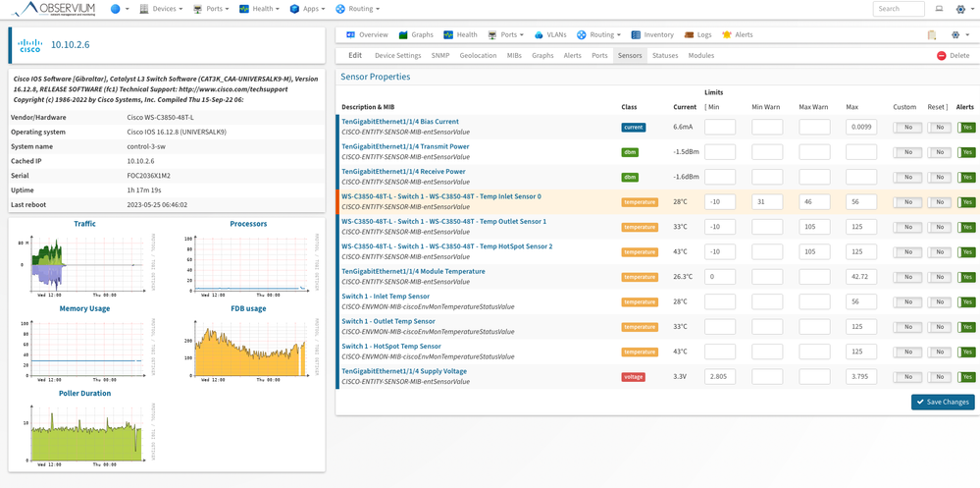This screenshot has width=980, height=488.
Task: Open the globe overview menu icon
Action: (116, 9)
